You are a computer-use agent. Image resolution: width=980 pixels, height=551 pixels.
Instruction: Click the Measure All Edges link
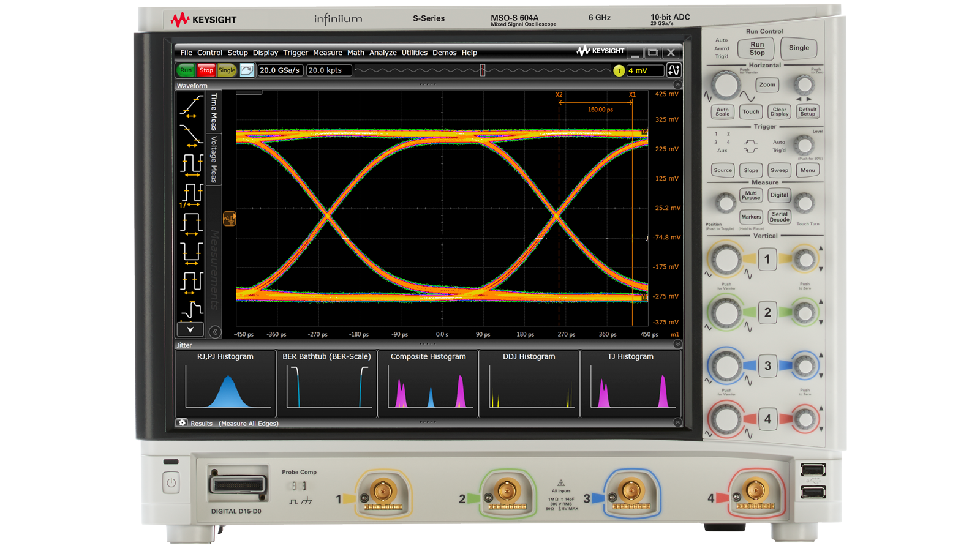(x=249, y=424)
